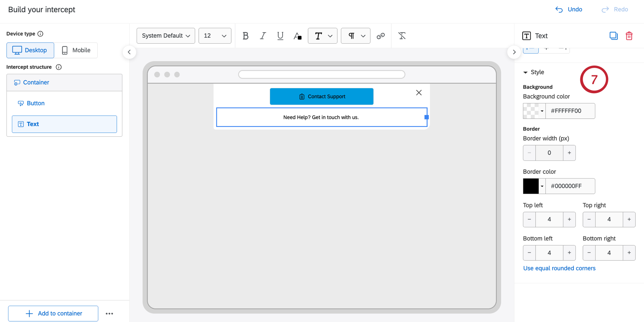Image resolution: width=644 pixels, height=322 pixels.
Task: Edit border color hex #000000FF
Action: (570, 186)
